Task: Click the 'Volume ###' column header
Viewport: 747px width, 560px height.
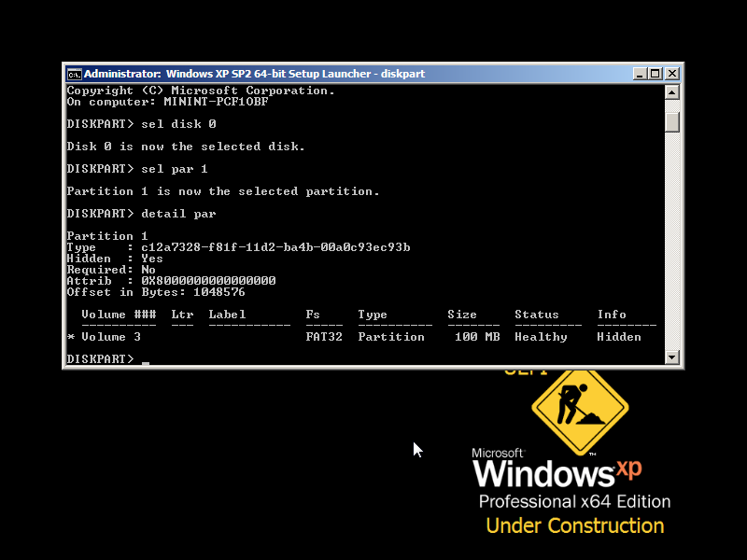Action: pyautogui.click(x=119, y=315)
